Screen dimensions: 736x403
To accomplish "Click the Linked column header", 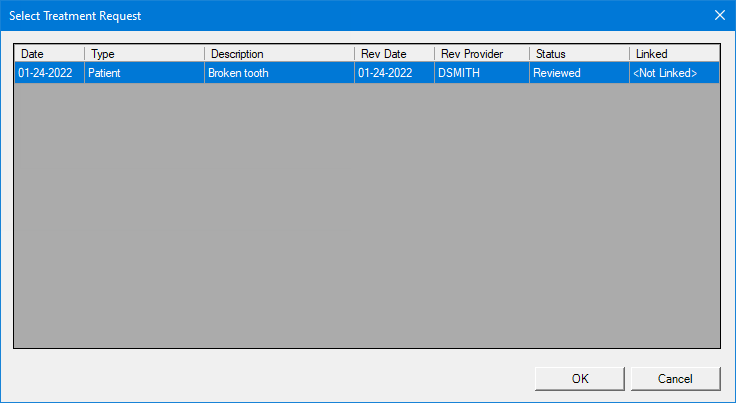I will (674, 54).
